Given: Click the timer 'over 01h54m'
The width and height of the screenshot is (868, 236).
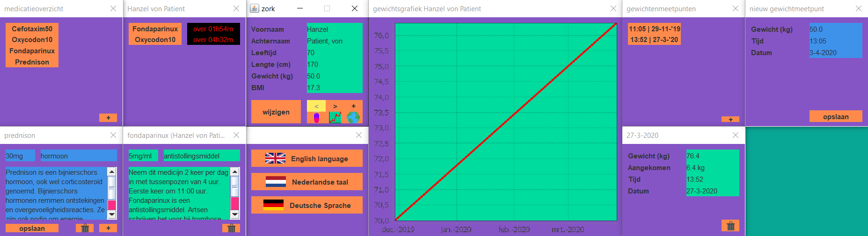Looking at the screenshot, I should tap(213, 29).
